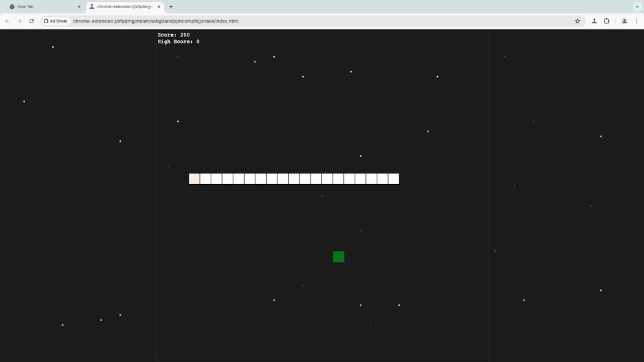Switch to the chrome-extension snake game tab
644x362 pixels.
point(123,7)
